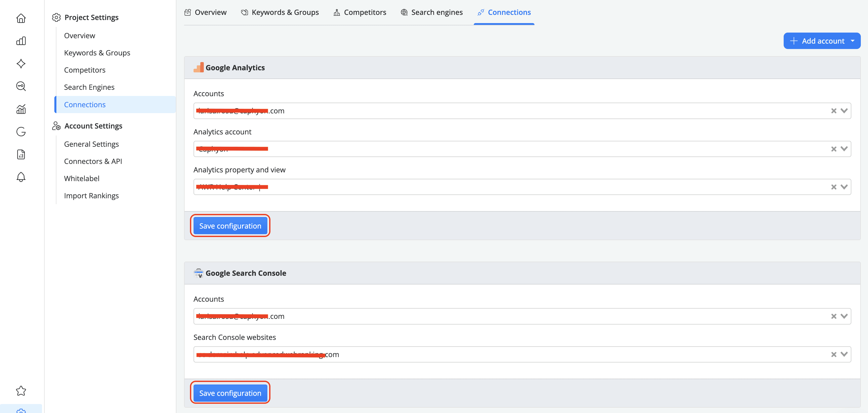This screenshot has height=413, width=868.
Task: Click the star favorites icon in sidebar
Action: point(21,391)
